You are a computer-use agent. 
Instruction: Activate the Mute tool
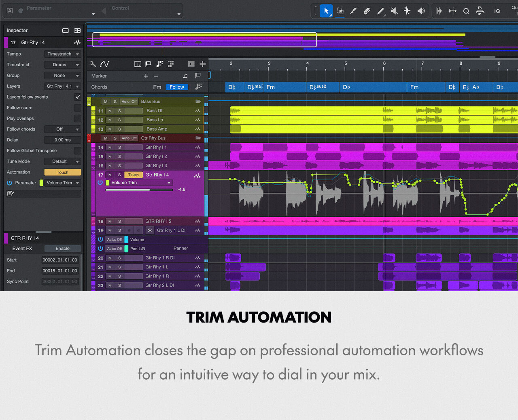tap(394, 11)
